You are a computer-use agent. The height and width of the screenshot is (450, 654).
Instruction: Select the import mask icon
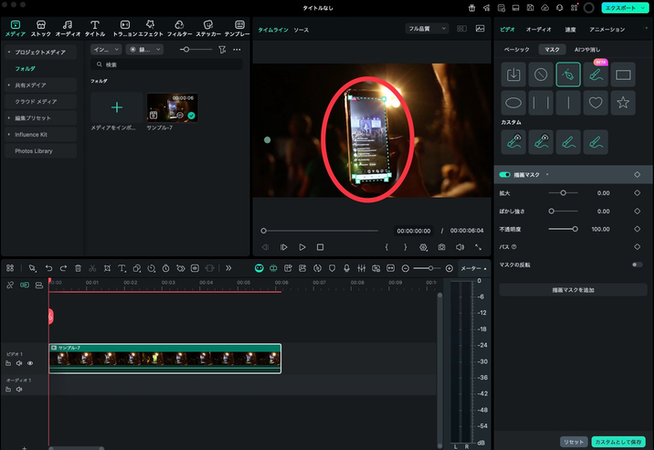(x=513, y=75)
